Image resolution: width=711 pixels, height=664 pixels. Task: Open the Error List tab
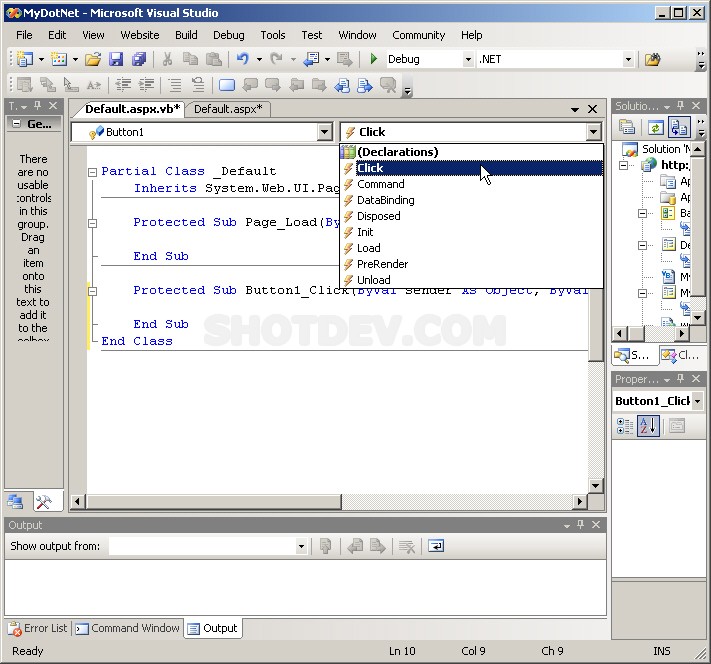tap(38, 628)
